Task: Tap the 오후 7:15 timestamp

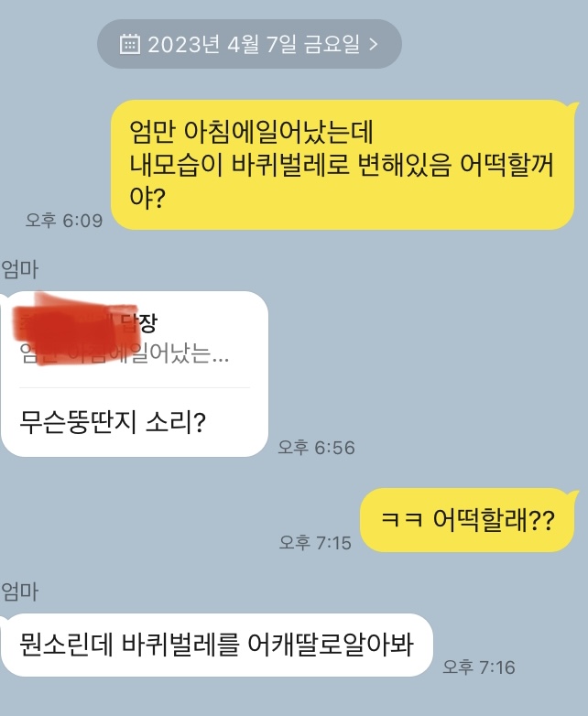Action: pyautogui.click(x=315, y=542)
